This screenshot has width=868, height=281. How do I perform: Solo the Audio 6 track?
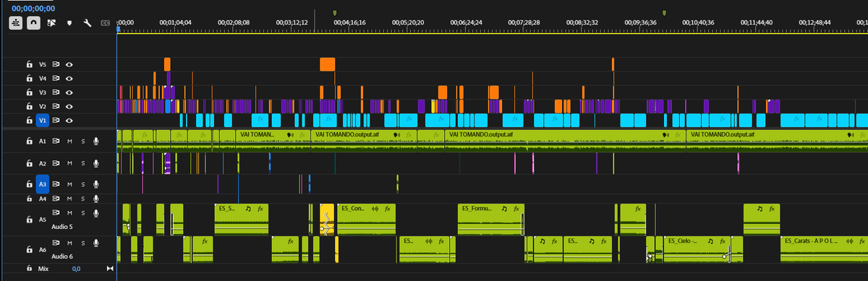(82, 243)
